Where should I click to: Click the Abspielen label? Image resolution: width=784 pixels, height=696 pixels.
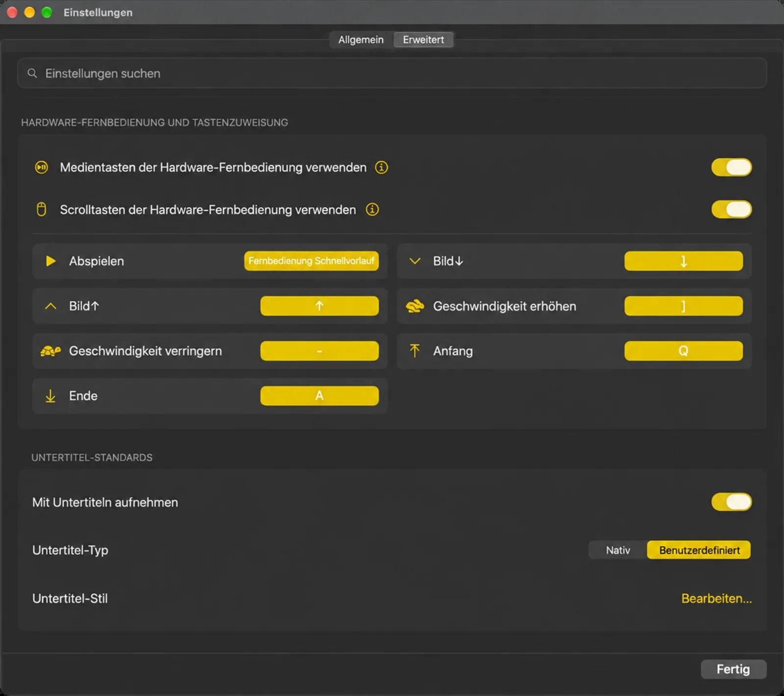97,261
